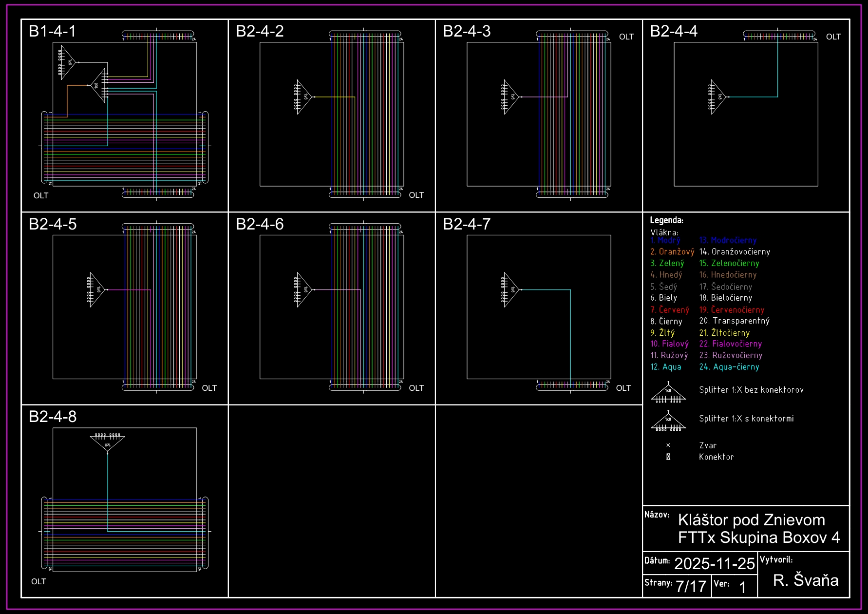Select the Konektor symbol in the legend

pos(668,457)
